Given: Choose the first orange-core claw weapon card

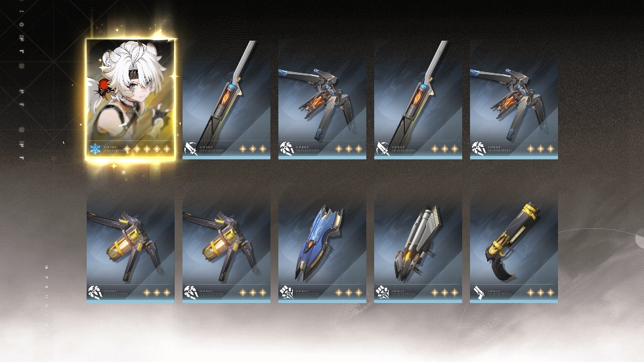Looking at the screenshot, I should click(x=322, y=98).
